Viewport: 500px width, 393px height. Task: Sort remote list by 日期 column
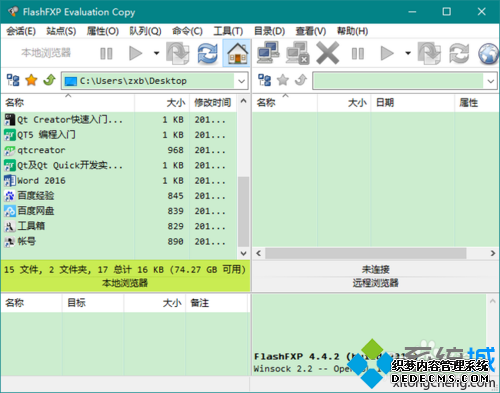pyautogui.click(x=412, y=103)
